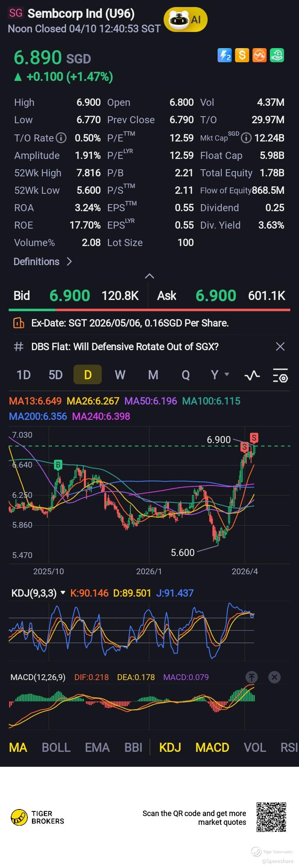Collapse the quote details panel arrow
299x868 pixels.
[149, 276]
